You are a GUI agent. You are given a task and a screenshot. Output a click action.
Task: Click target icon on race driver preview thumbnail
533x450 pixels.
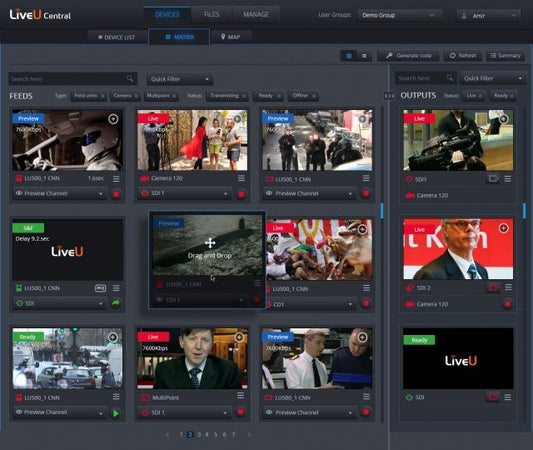[113, 119]
